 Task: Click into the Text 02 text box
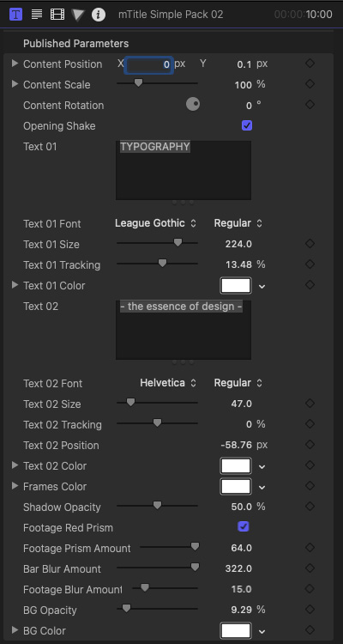click(x=184, y=330)
